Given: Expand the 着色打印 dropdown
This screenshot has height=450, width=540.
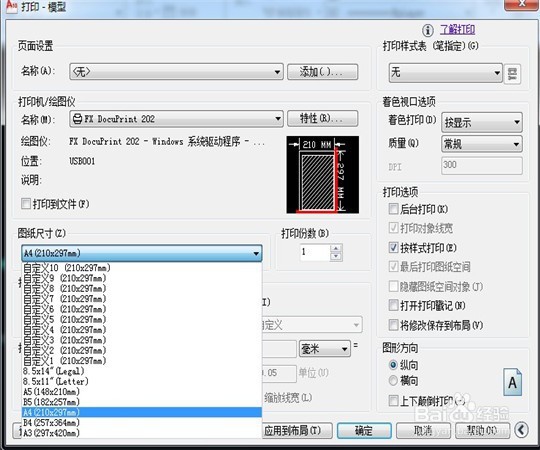Looking at the screenshot, I should click(x=482, y=122).
